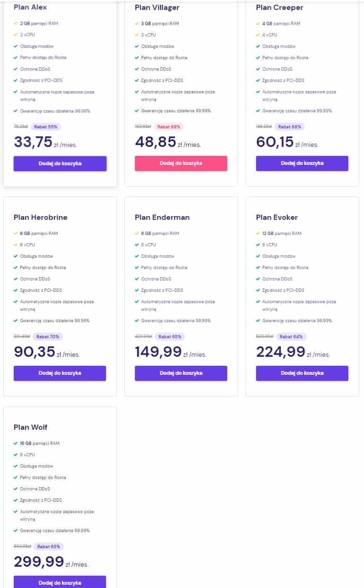Click the Rabat 70% badge on Plan Herobrine
Viewport: 364px width, 588px height.
point(48,337)
